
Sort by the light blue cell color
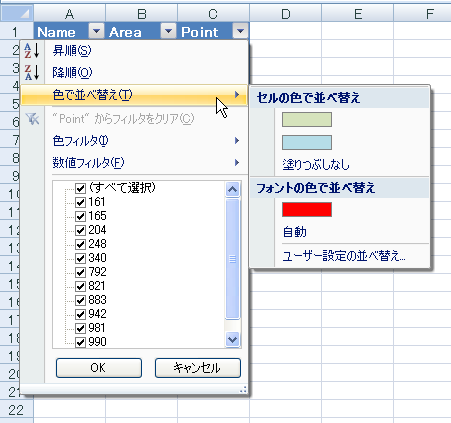pyautogui.click(x=307, y=142)
